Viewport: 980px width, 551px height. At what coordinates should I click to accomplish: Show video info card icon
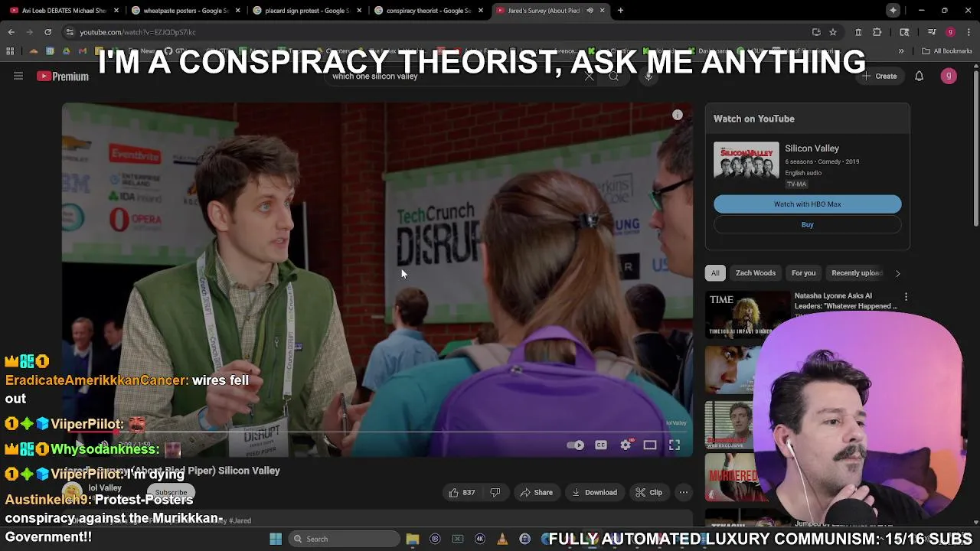click(x=678, y=115)
